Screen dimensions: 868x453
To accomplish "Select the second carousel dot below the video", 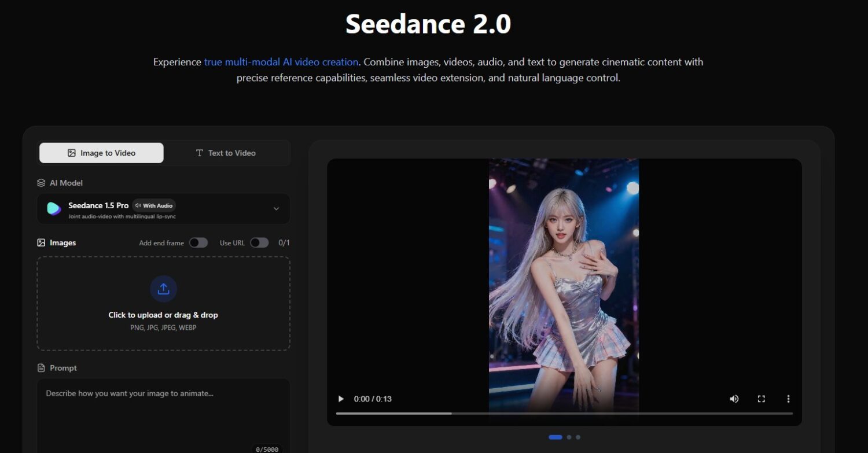I will pyautogui.click(x=568, y=437).
